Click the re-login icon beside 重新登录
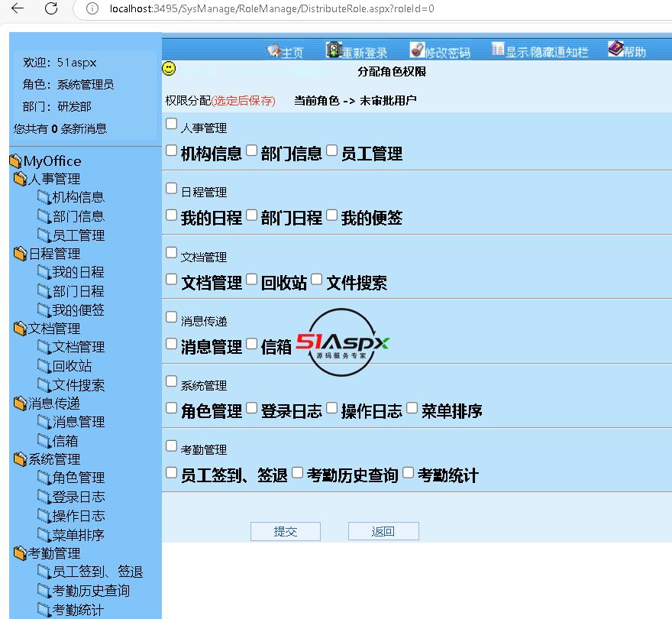672x619 pixels. click(334, 50)
